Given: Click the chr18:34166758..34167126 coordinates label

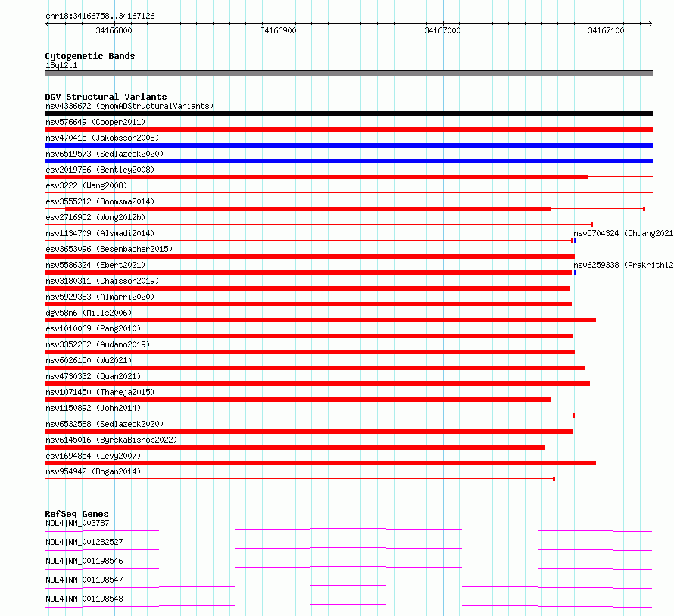Looking at the screenshot, I should (100, 17).
